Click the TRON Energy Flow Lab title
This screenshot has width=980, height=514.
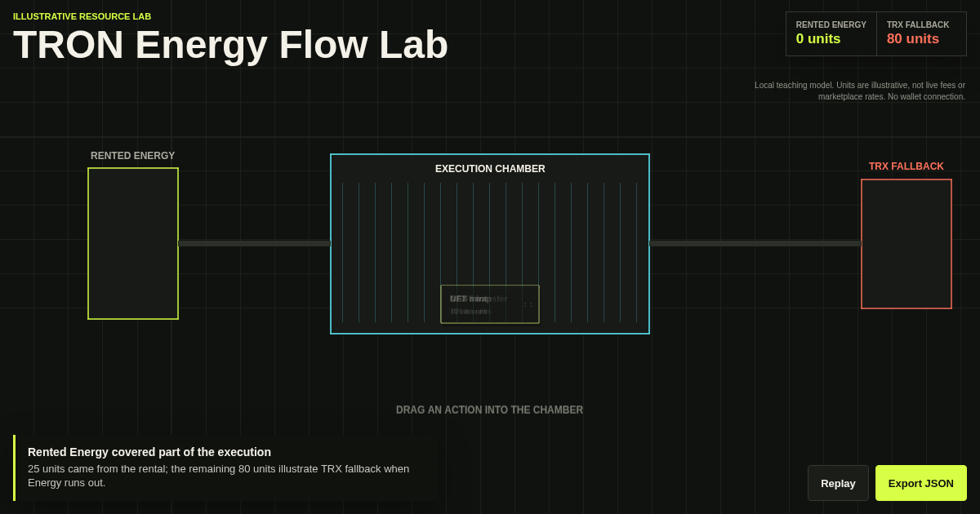231,45
